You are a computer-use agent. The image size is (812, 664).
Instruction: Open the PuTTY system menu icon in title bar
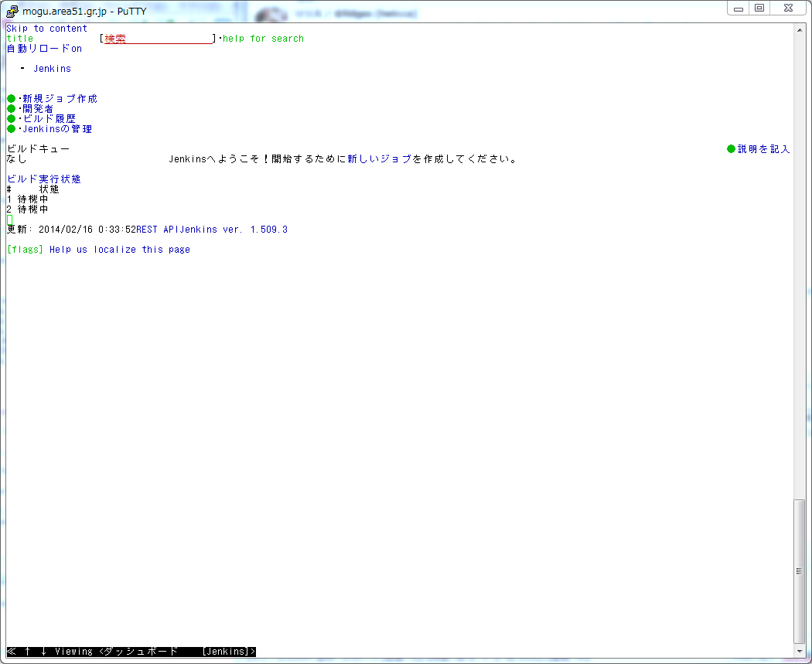point(12,12)
